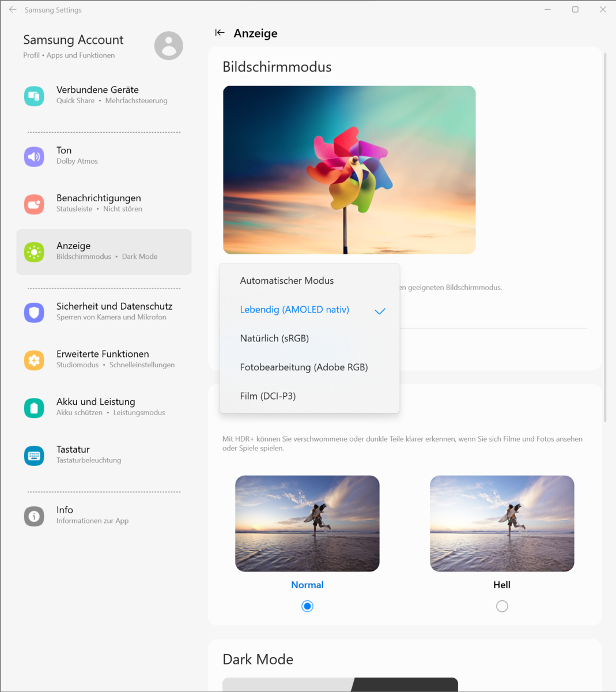Click the Benachrichtigungen notification icon
616x692 pixels.
pyautogui.click(x=34, y=204)
